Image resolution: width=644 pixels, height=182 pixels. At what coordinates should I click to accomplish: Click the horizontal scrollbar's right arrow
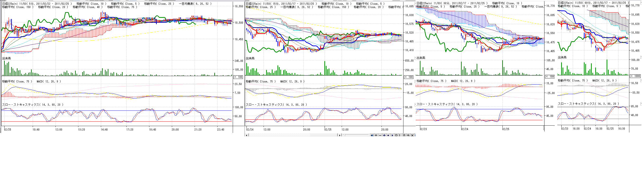340,136
